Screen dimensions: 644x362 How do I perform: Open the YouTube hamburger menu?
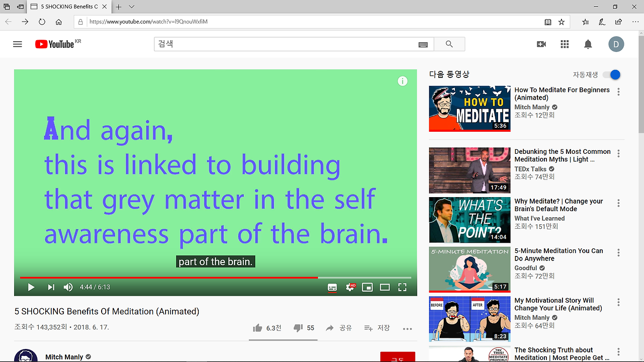click(x=17, y=44)
